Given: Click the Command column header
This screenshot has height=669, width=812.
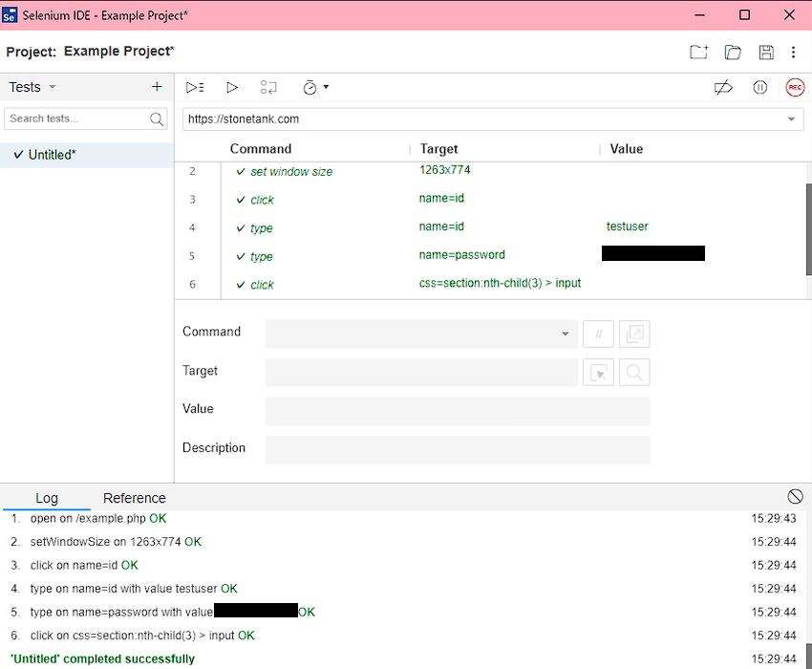Looking at the screenshot, I should tap(261, 149).
